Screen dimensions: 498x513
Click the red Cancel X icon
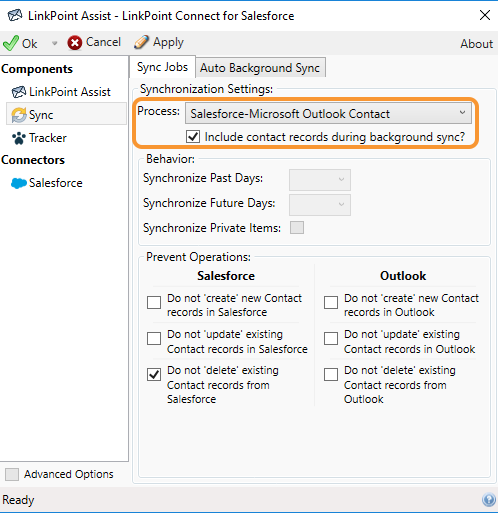75,43
